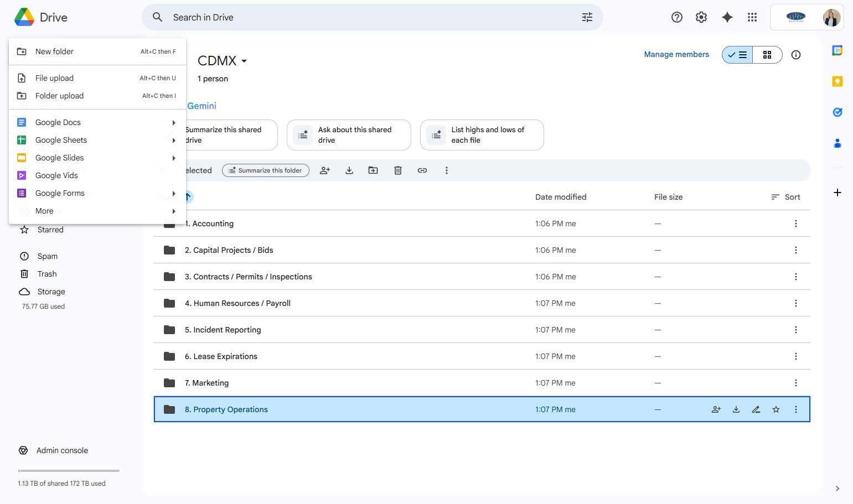Image resolution: width=853 pixels, height=504 pixels.
Task: Click the Share icon in selection toolbar
Action: click(325, 170)
